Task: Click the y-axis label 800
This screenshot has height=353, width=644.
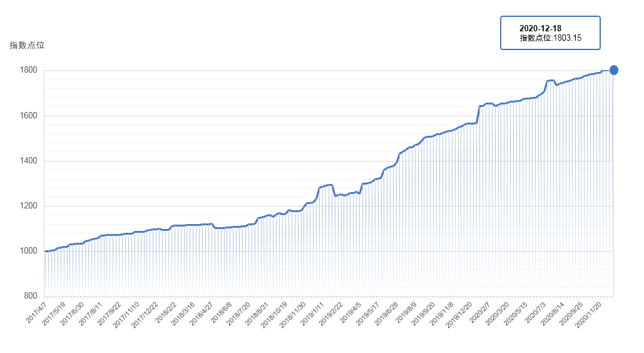Action: coord(31,296)
